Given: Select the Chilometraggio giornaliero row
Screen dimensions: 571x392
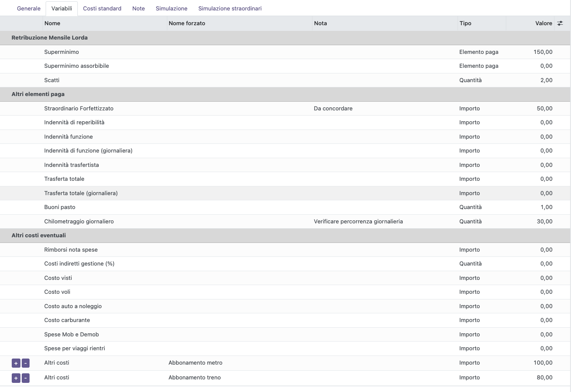Looking at the screenshot, I should (x=79, y=222).
